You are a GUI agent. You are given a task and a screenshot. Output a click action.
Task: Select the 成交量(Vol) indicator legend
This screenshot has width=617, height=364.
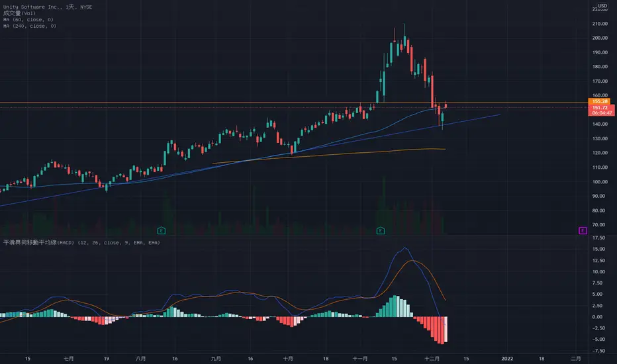tap(19, 13)
